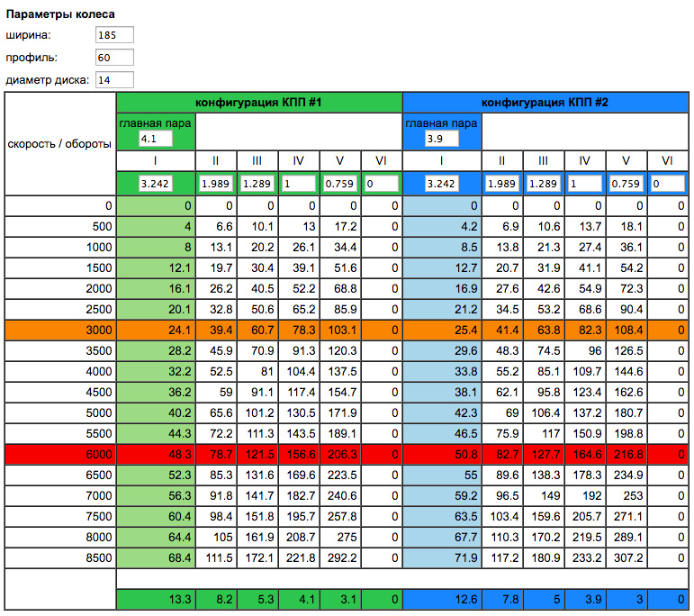Click gear VI ratio field in КПП #1
The image size is (694, 616).
pyautogui.click(x=382, y=184)
